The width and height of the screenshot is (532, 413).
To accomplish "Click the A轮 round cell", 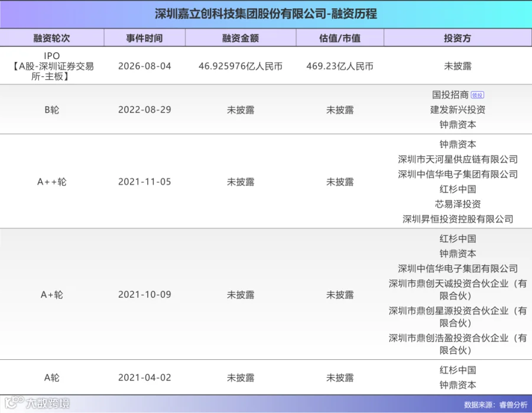I will 52,378.
